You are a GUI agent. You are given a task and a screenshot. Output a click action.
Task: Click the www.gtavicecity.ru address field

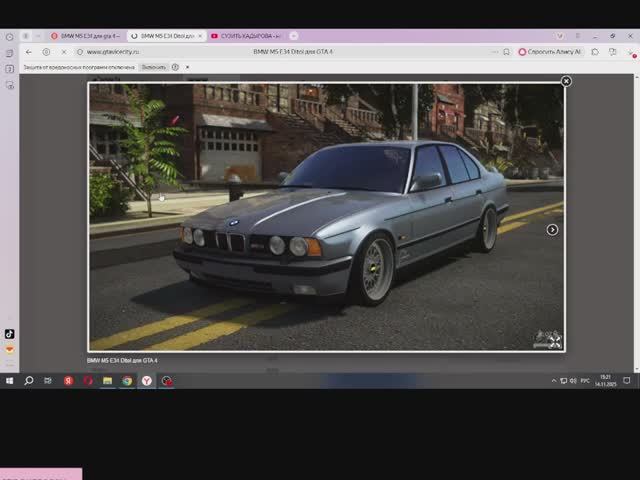tap(112, 52)
